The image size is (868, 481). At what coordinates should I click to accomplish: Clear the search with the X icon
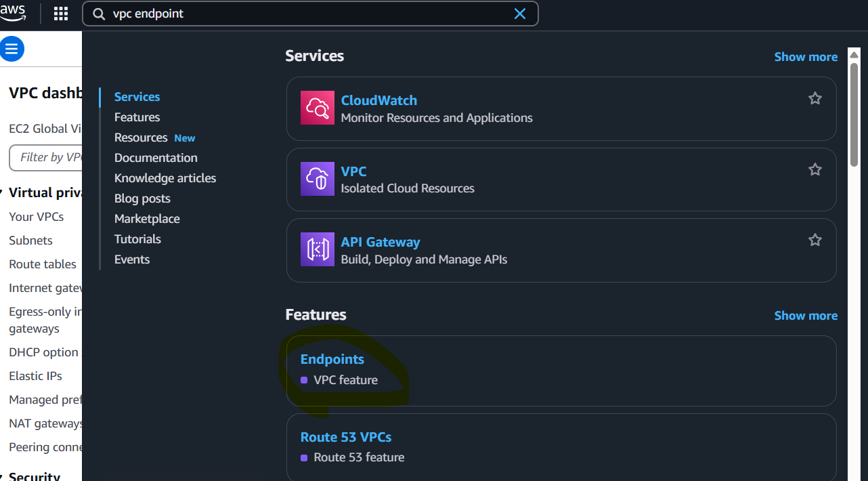[x=520, y=14]
